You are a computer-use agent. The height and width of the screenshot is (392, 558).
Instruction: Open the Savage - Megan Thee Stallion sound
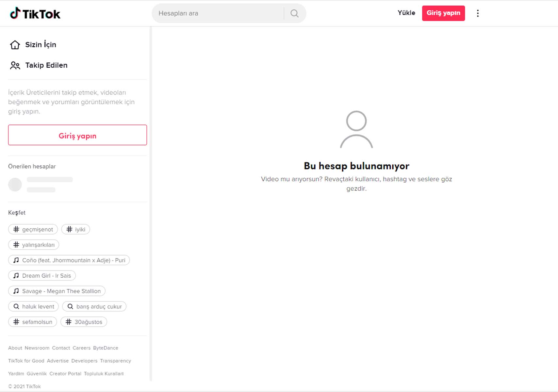click(57, 291)
